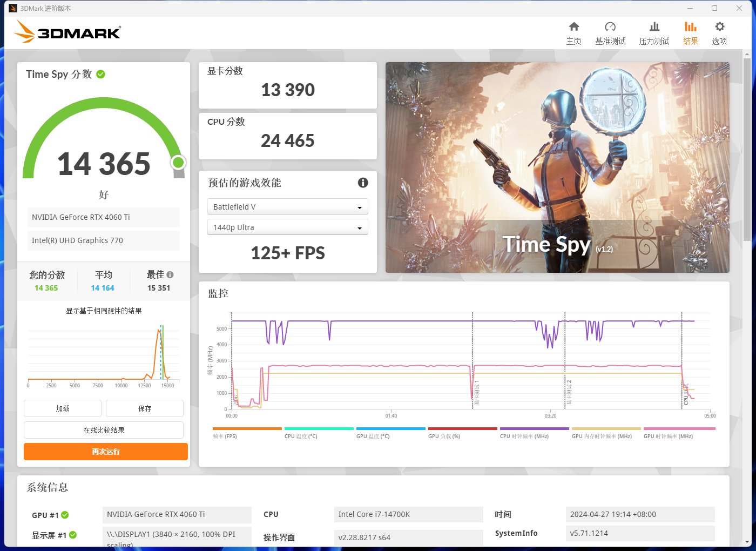The image size is (756, 551).
Task: Click the orange 帧率 FPS legend swatch
Action: 247,428
